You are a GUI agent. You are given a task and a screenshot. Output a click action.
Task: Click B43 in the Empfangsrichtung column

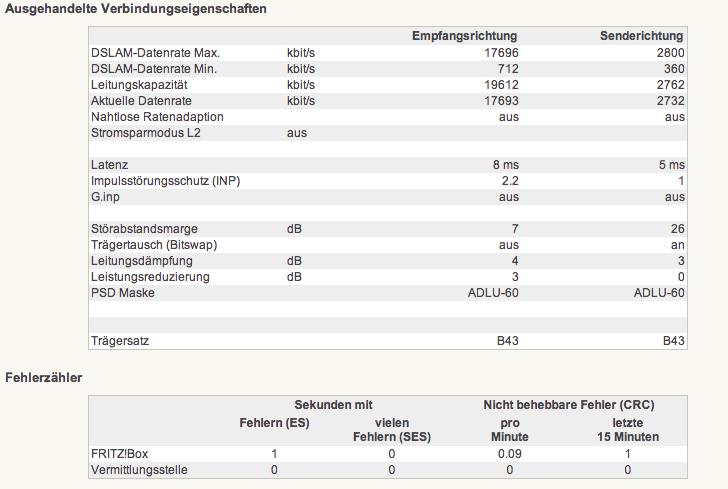click(507, 341)
